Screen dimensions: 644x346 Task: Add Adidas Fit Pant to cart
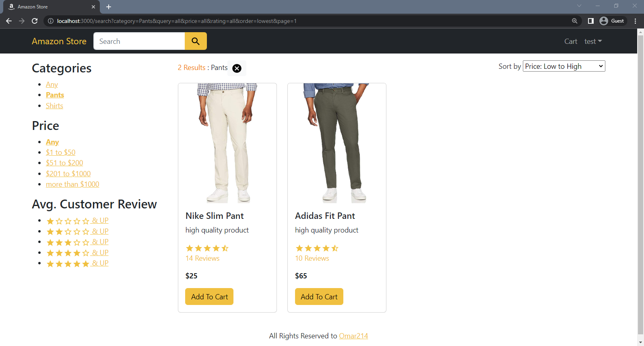pos(319,297)
